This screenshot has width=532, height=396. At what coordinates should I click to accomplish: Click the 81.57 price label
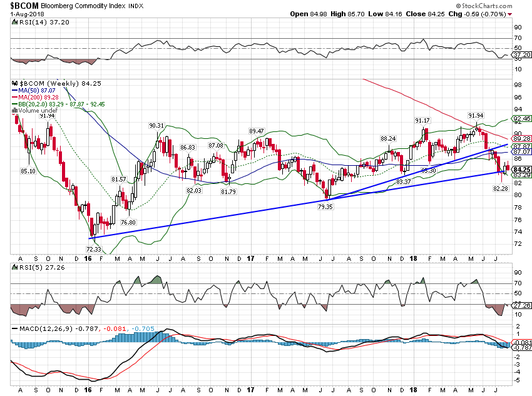pos(118,180)
